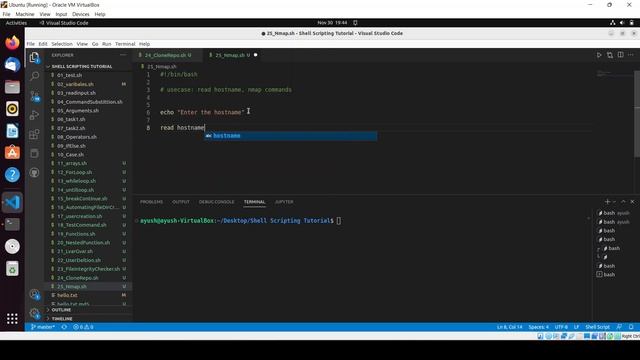Click the editor vertical scrollbar
Image resolution: width=640 pixels, height=360 pixels.
(637, 114)
